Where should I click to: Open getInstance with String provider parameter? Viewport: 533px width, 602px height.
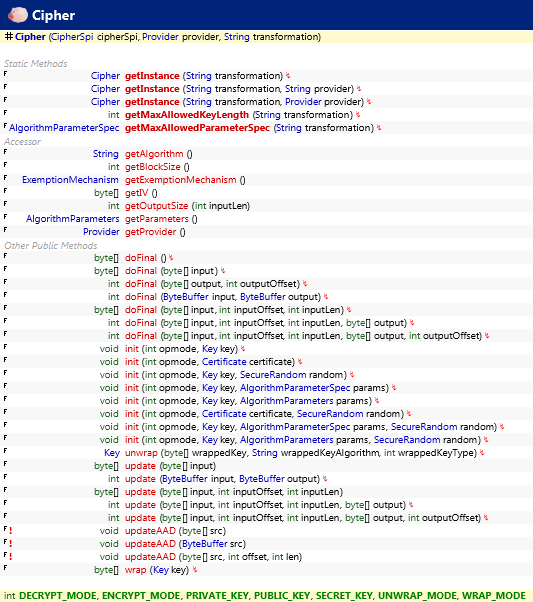152,89
